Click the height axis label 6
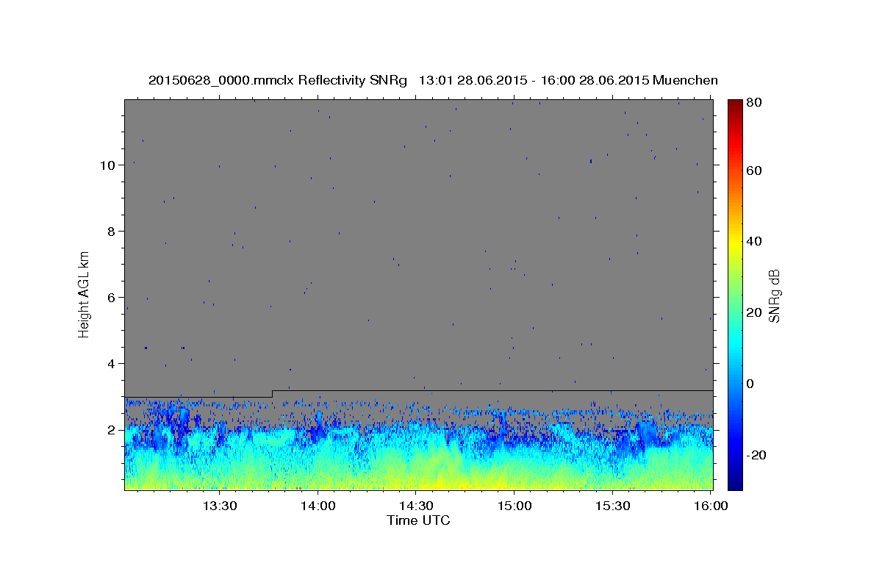This screenshot has height=588, width=882. coord(112,298)
